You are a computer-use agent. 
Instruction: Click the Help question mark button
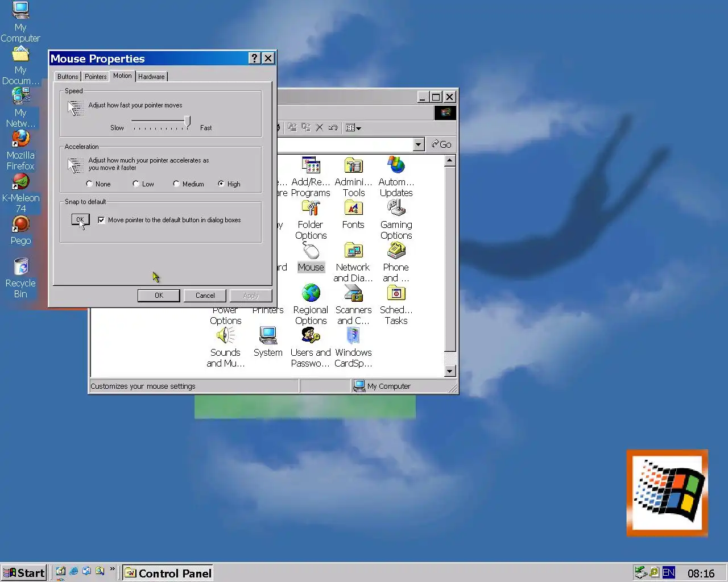coord(255,59)
